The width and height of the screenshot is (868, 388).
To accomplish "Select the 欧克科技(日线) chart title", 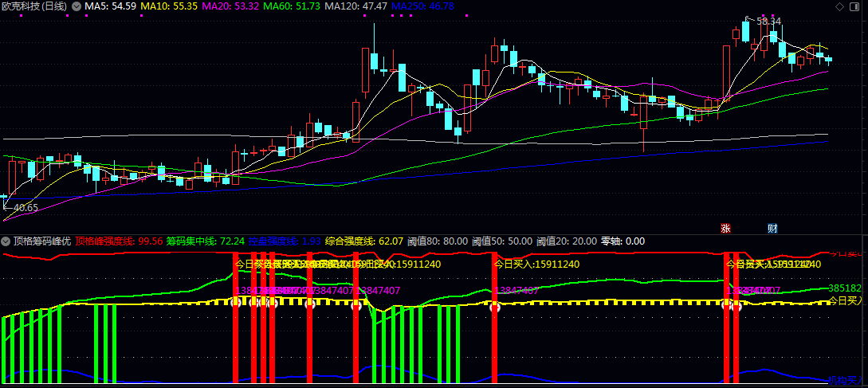I will pos(35,6).
